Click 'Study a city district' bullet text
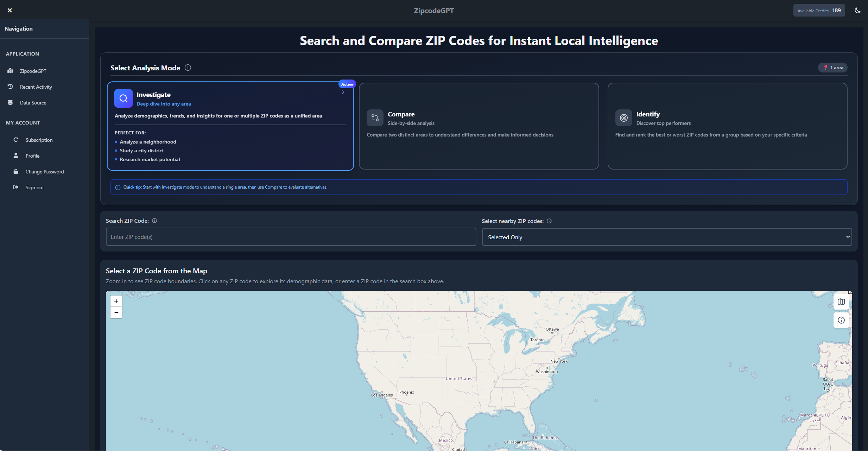The image size is (868, 451). 142,151
